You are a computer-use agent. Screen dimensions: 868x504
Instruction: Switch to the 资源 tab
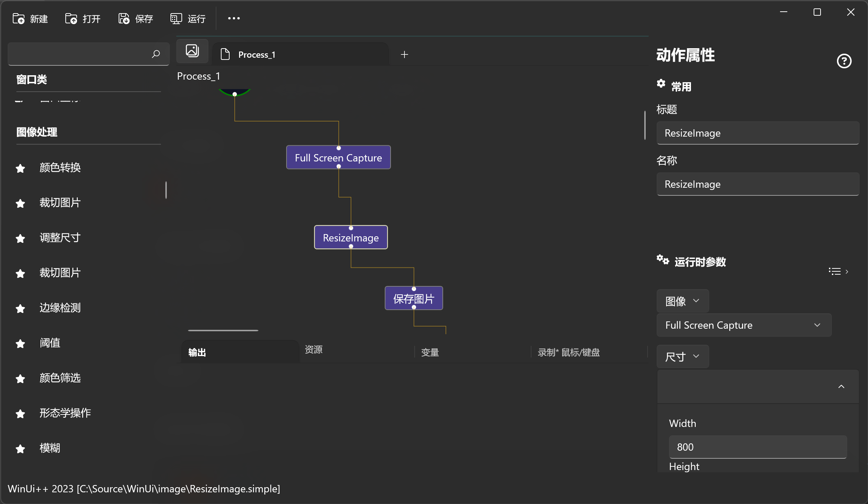tap(314, 350)
